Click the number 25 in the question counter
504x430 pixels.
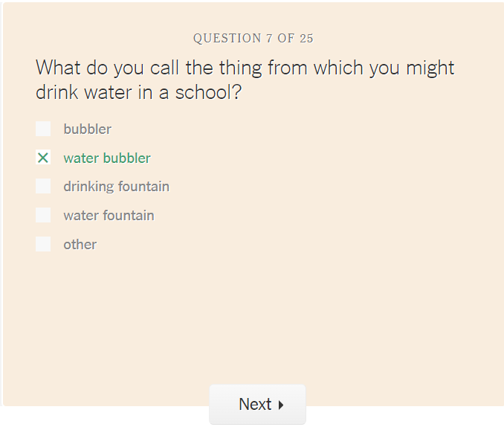[x=306, y=38]
